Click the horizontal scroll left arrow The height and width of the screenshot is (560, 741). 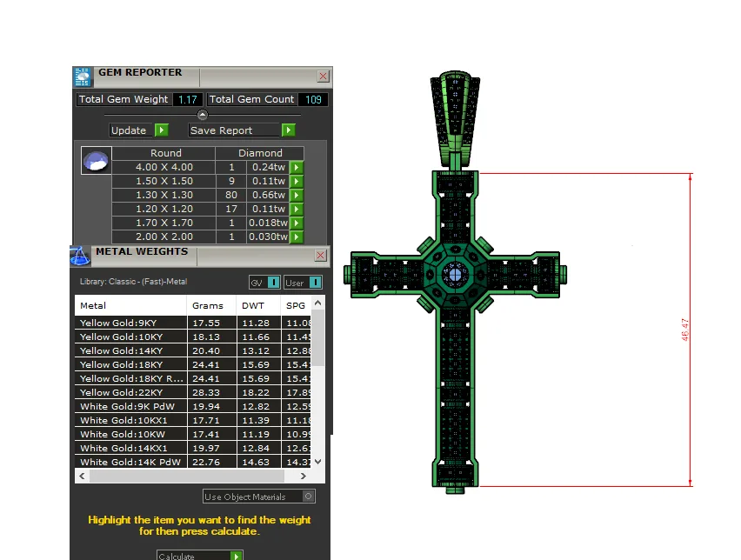pyautogui.click(x=83, y=476)
